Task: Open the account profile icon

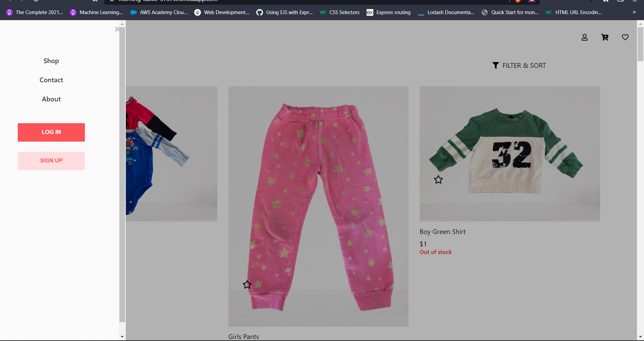Action: [585, 37]
